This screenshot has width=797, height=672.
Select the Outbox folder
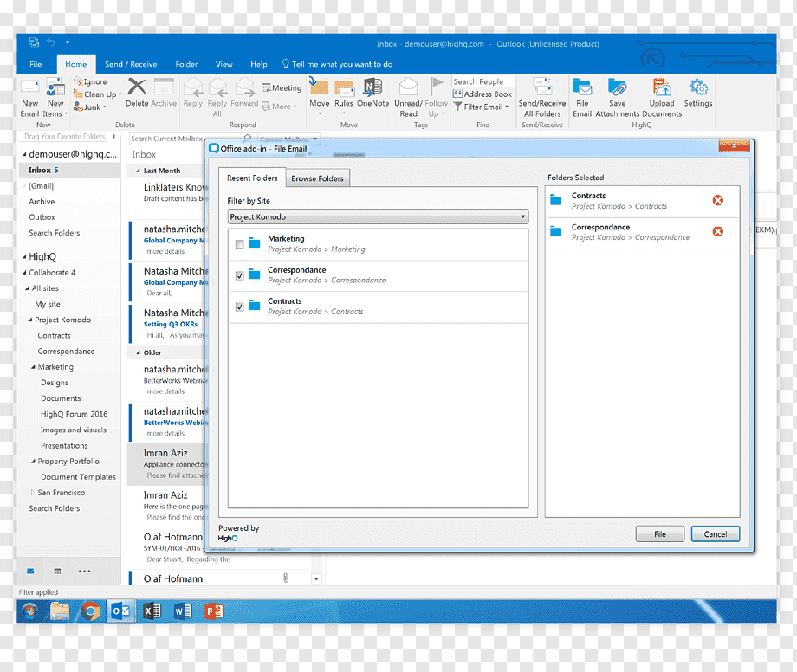pyautogui.click(x=42, y=216)
